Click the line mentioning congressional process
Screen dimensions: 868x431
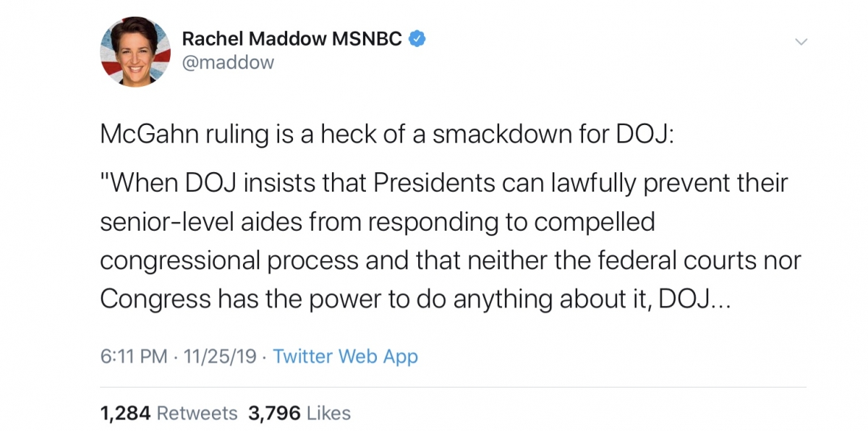[x=451, y=261]
